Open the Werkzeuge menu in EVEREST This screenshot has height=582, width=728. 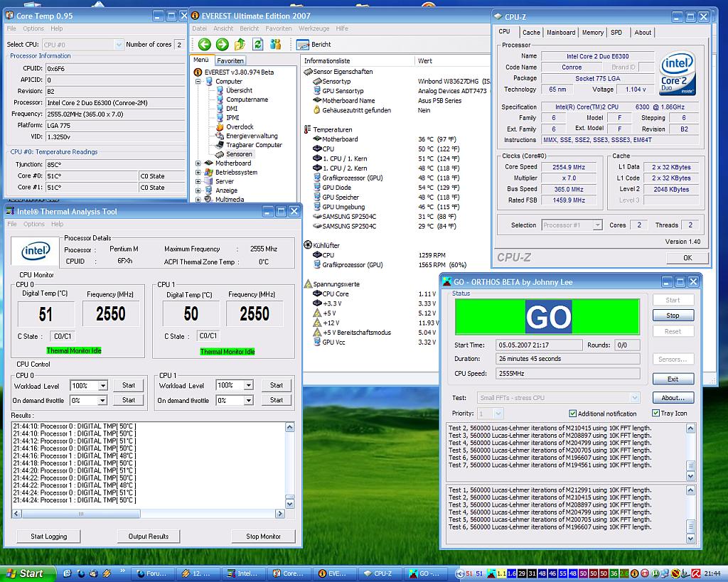[x=314, y=28]
